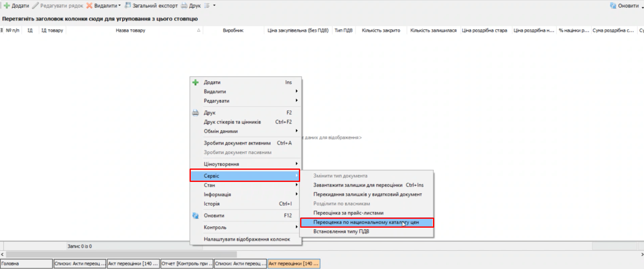Click the printer icon in context menu

click(x=196, y=113)
